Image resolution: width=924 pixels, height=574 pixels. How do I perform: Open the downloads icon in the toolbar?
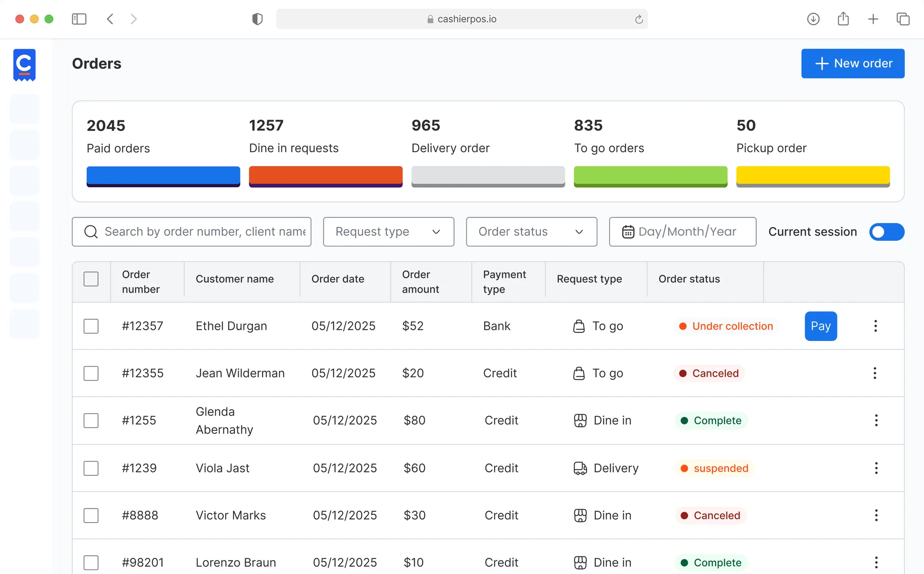(813, 19)
